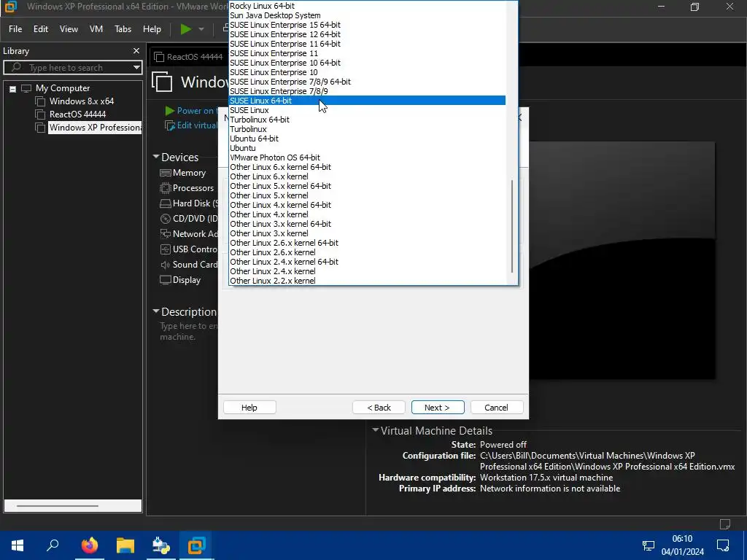Open taskbar search magnifier icon
Image resolution: width=747 pixels, height=560 pixels.
pos(53,545)
